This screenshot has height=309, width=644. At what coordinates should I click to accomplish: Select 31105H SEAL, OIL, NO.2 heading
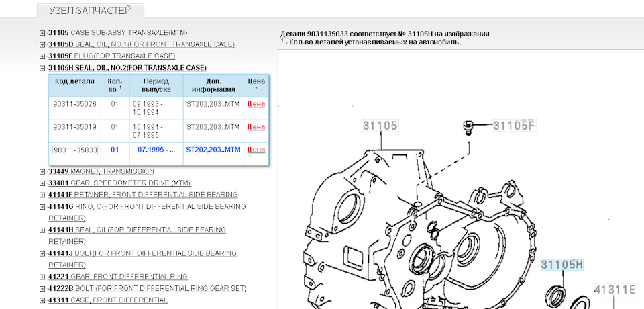point(127,67)
